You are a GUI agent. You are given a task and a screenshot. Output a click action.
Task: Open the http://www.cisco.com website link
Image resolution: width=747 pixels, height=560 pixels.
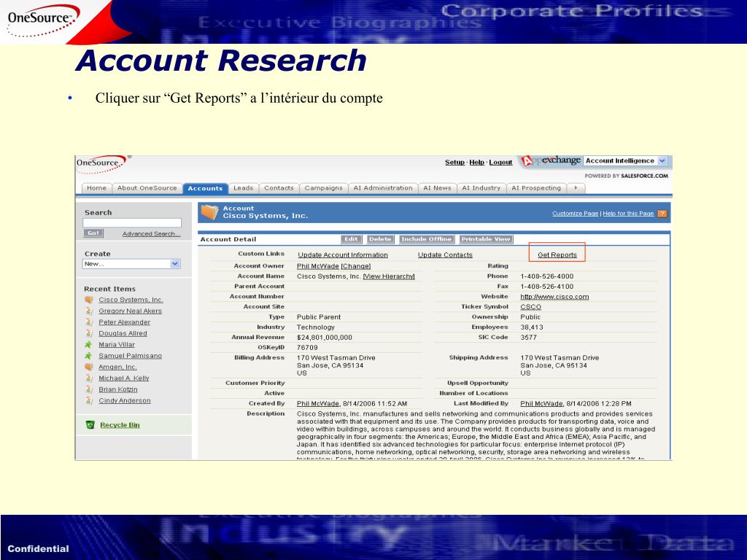pos(554,297)
